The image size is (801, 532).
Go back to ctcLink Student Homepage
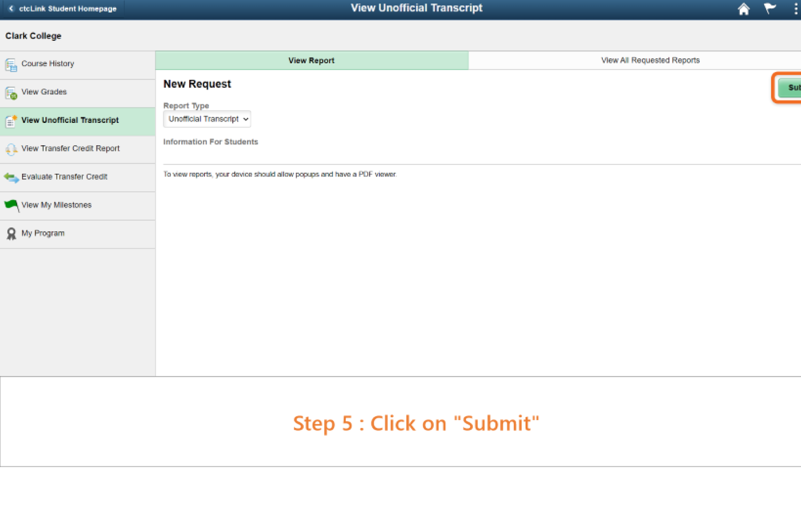point(67,9)
